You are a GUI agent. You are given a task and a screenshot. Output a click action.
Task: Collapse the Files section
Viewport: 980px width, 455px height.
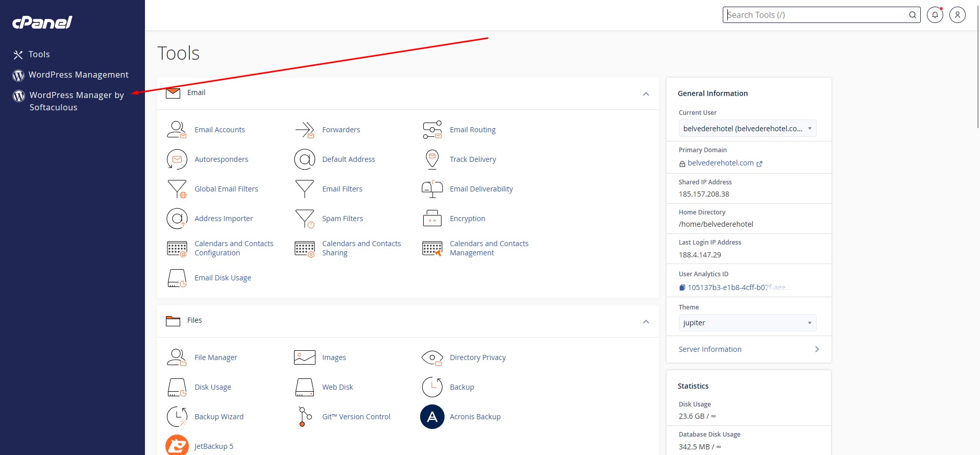[646, 322]
